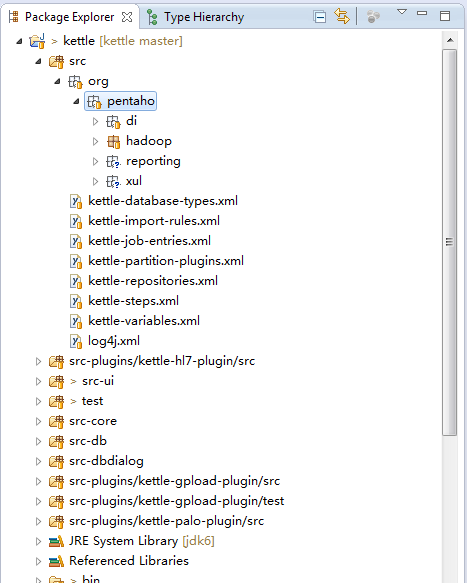The image size is (467, 583).
Task: Click the kettle-variables.xml file icon
Action: point(76,322)
